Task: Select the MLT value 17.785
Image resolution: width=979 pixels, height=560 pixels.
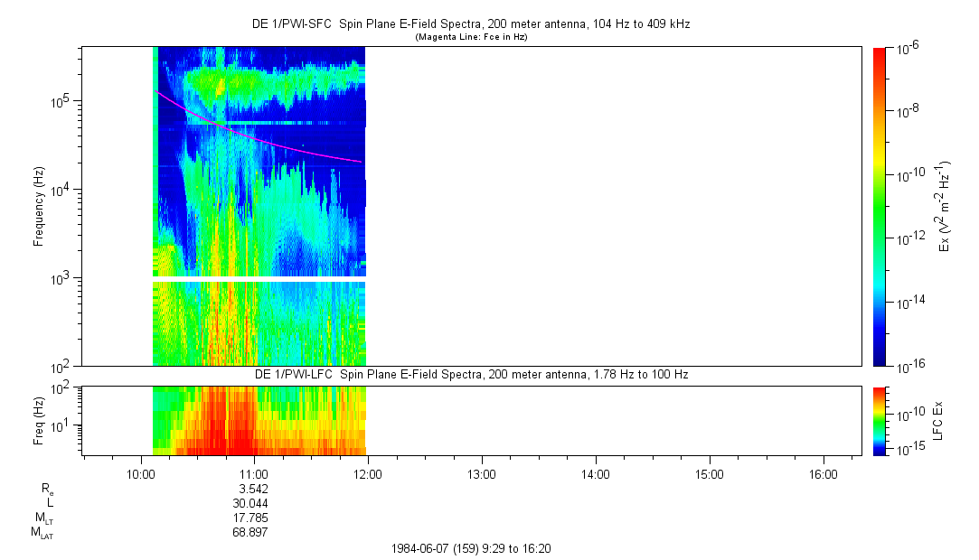Action: 250,518
